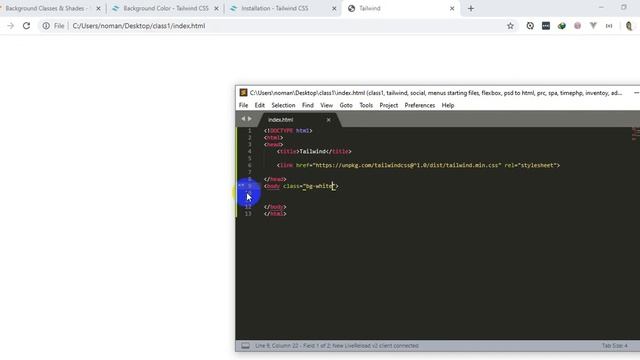Click the unpkg tailwind stylesheet URL
This screenshot has width=640, height=360.
[x=407, y=165]
